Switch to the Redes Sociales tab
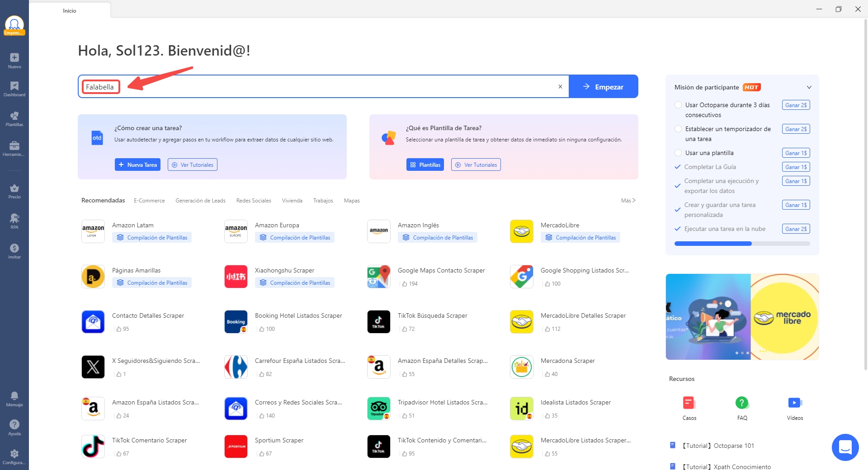 (x=254, y=201)
